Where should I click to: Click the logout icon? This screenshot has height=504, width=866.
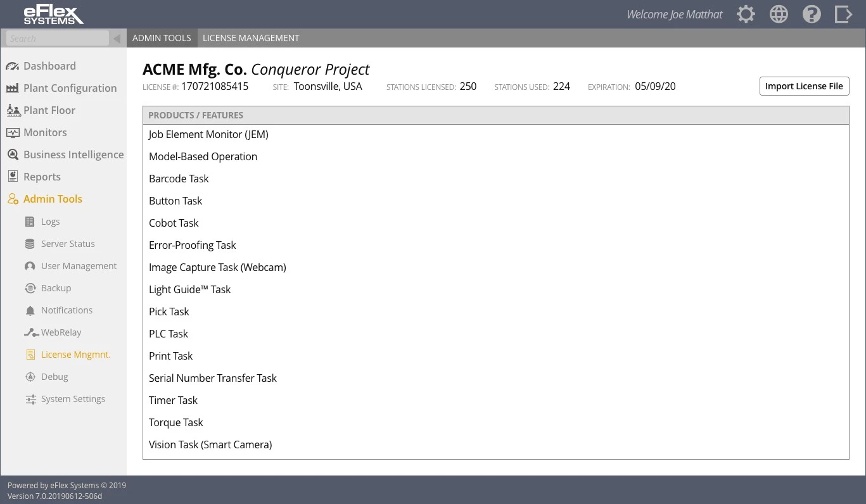tap(843, 14)
